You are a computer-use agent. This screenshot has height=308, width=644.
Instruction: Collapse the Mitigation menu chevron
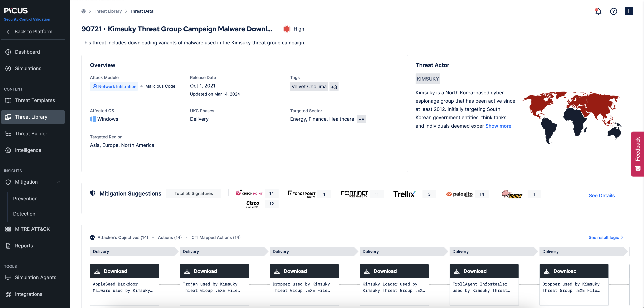point(58,182)
